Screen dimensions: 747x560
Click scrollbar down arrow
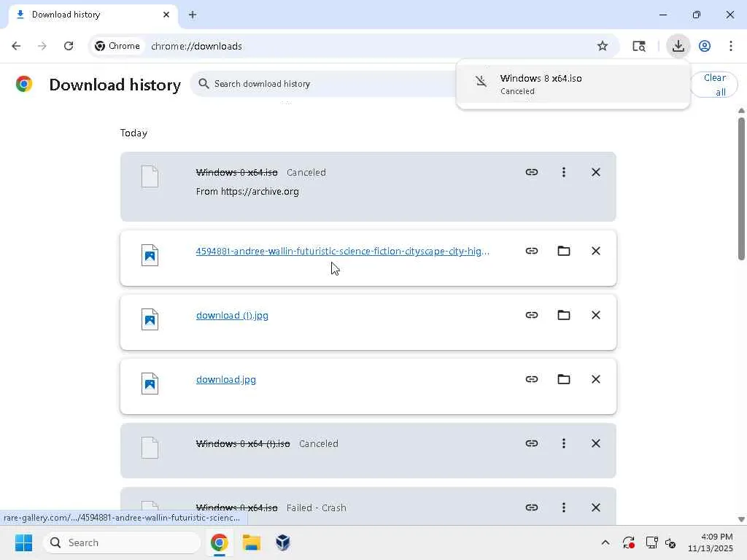click(741, 519)
